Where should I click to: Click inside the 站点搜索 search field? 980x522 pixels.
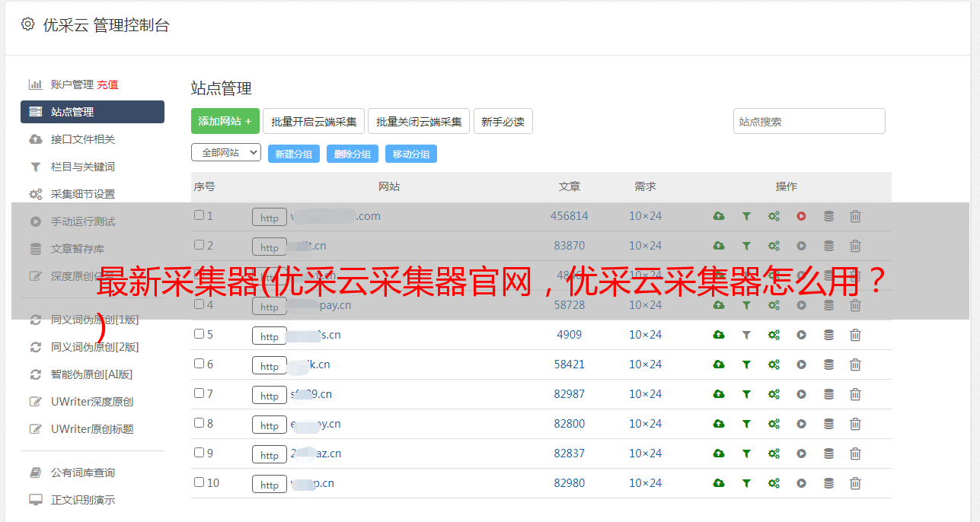(x=809, y=121)
